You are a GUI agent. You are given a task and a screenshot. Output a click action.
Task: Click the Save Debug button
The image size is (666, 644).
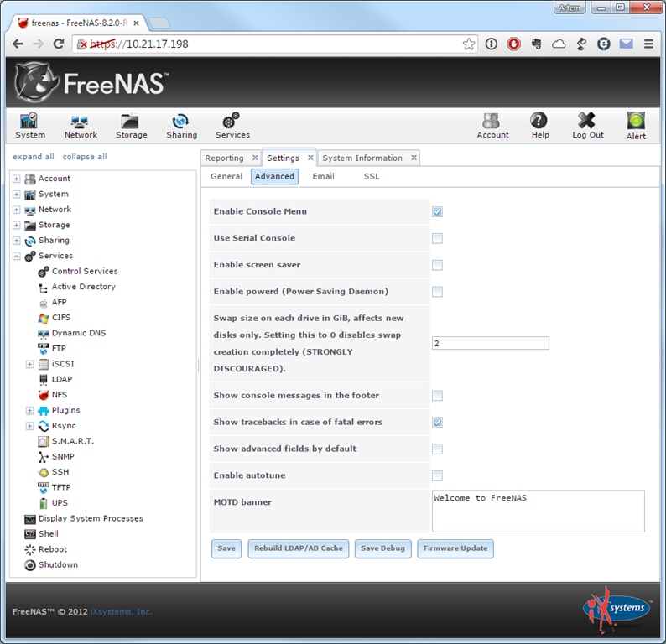[x=382, y=548]
